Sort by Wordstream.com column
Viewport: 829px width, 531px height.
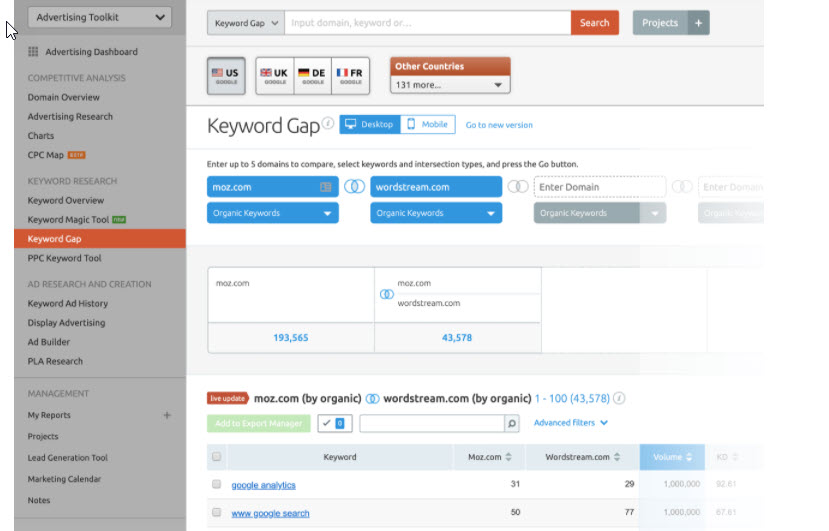[582, 457]
